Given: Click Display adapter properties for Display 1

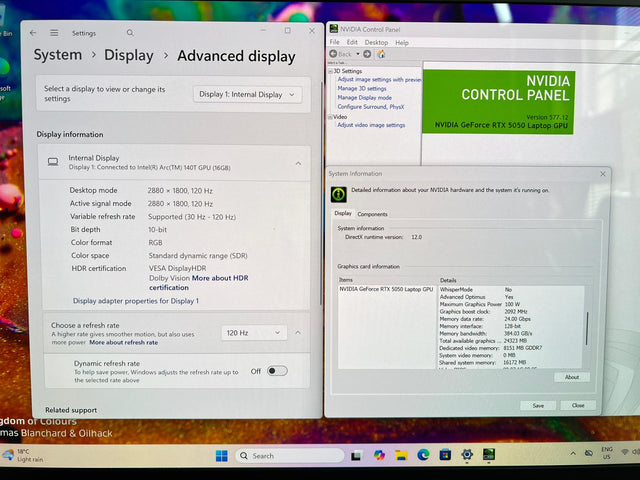Looking at the screenshot, I should [x=136, y=301].
